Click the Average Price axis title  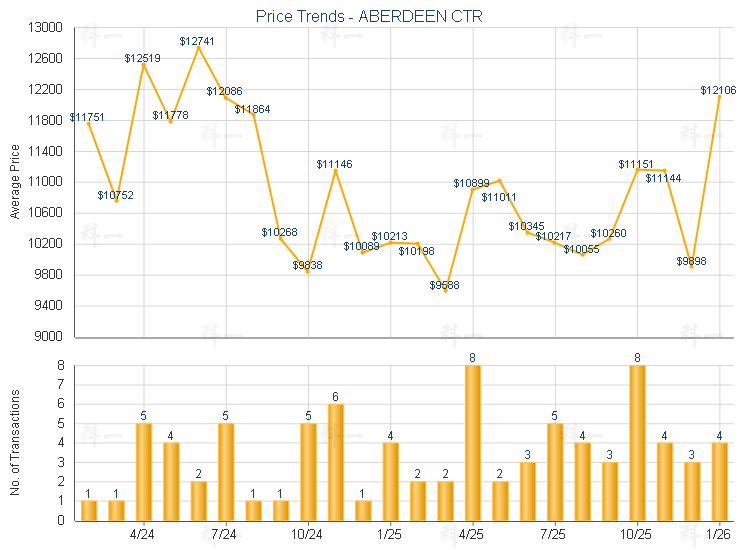coord(15,181)
